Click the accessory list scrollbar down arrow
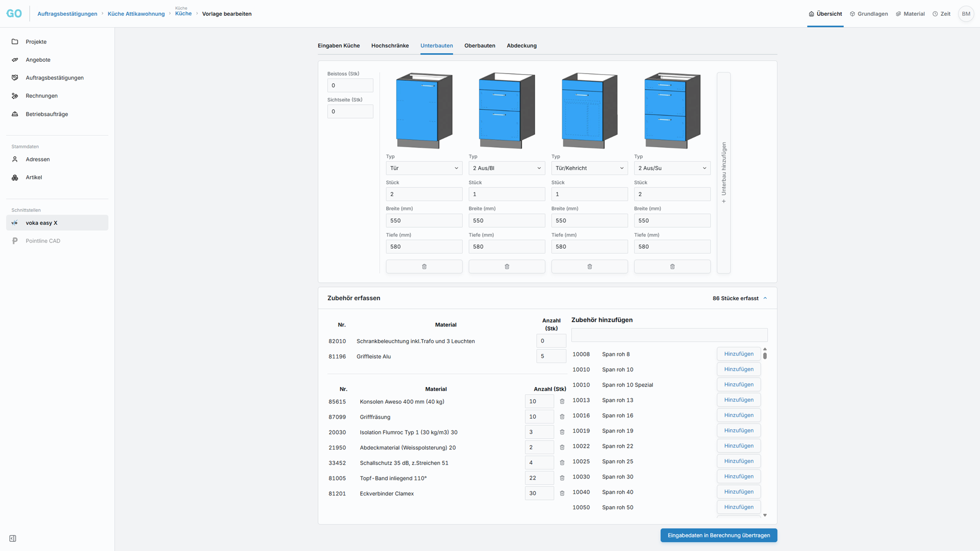Viewport: 980px width, 551px height. [765, 515]
